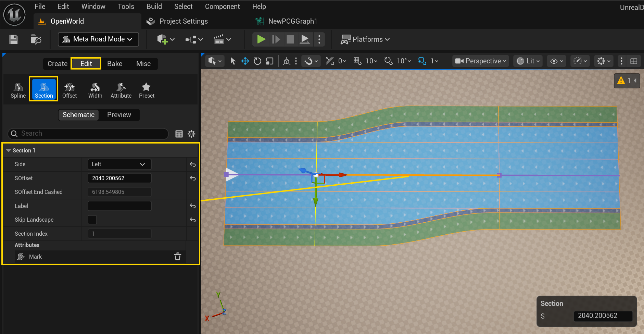
Task: Select the Spline edit tool
Action: (x=18, y=90)
